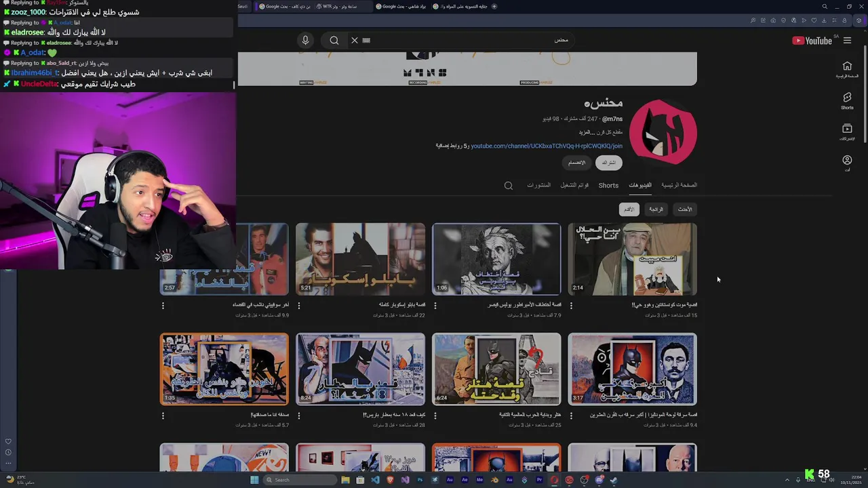Show hidden system tray icons chevron
Screen dimensions: 868x488
(787, 480)
